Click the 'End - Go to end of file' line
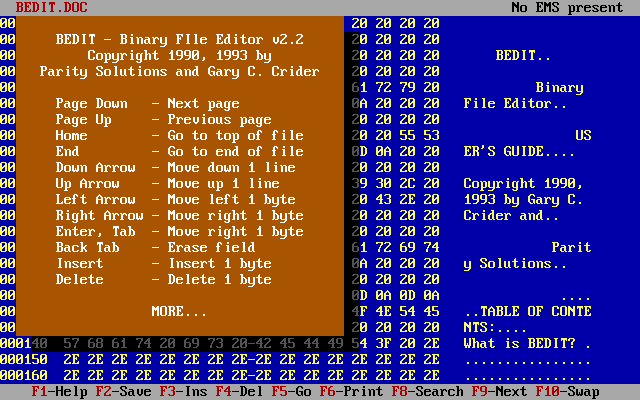 (x=180, y=151)
